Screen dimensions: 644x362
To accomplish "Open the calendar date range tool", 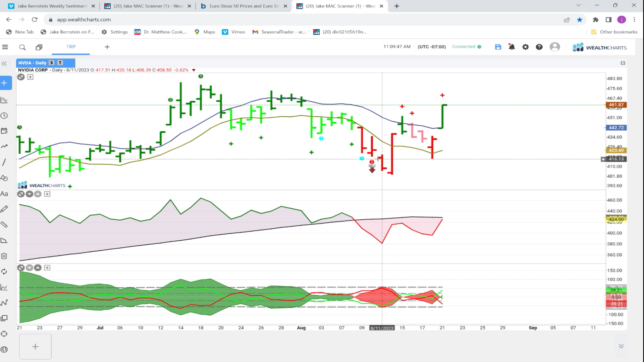I will (4, 131).
